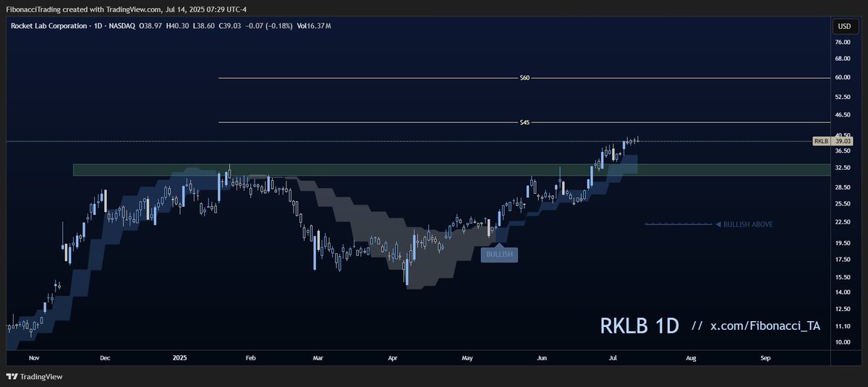
Task: Click the volume reading Vol 16.37M
Action: click(314, 26)
